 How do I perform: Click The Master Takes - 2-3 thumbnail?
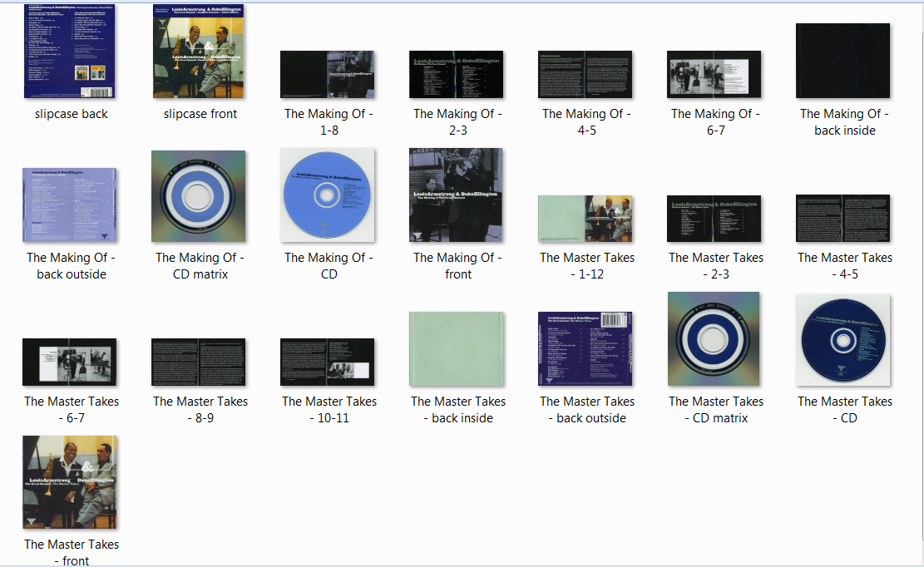coord(714,219)
